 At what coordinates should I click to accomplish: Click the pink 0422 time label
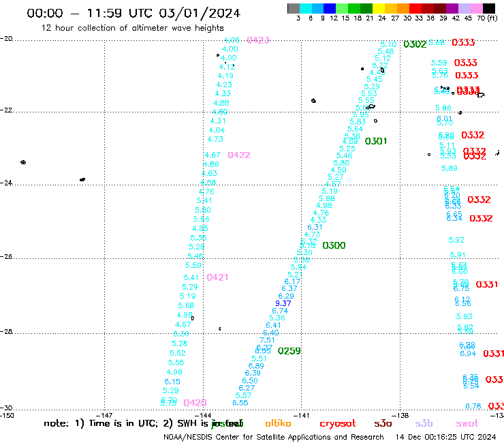point(239,155)
